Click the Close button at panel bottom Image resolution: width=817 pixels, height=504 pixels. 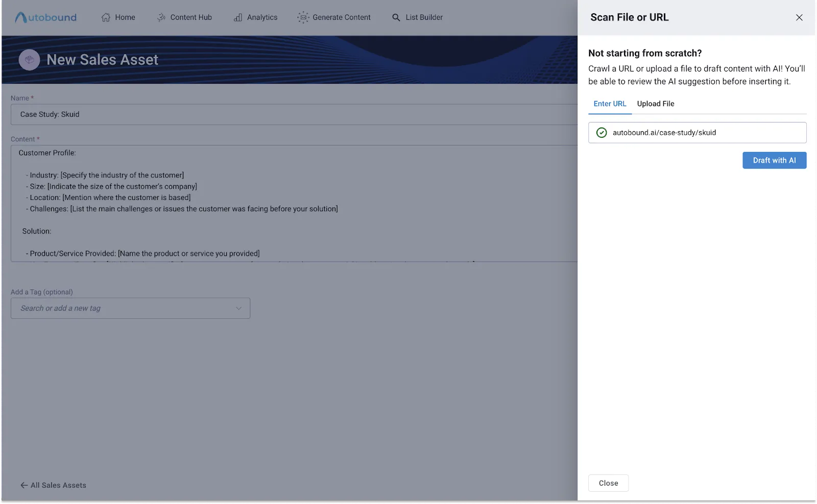(x=608, y=483)
